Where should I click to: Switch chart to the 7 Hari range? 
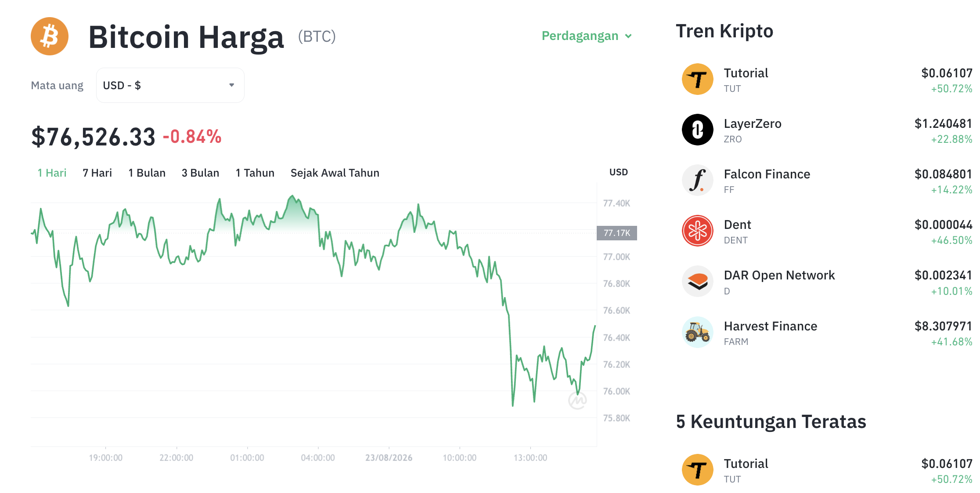click(97, 173)
